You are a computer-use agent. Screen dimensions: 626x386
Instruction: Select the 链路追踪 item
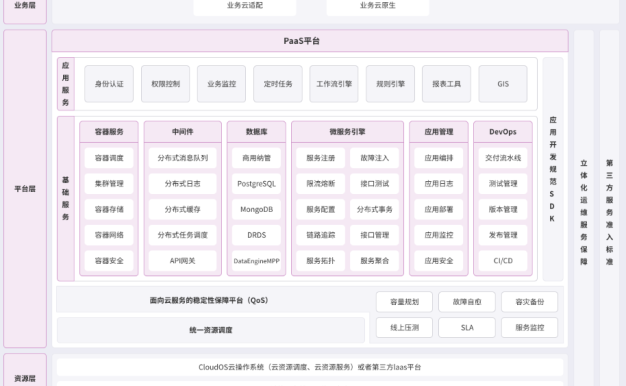[x=321, y=235]
